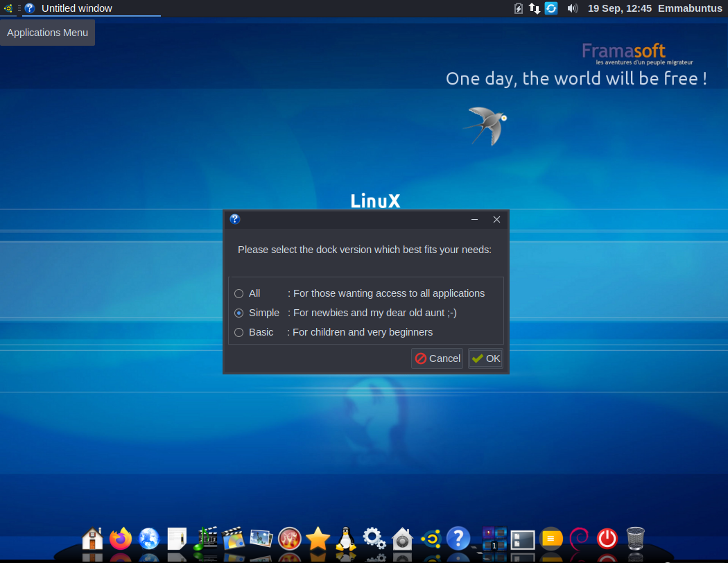Screen dimensions: 728x563
Task: Open the gears settings dock icon
Action: click(x=374, y=539)
